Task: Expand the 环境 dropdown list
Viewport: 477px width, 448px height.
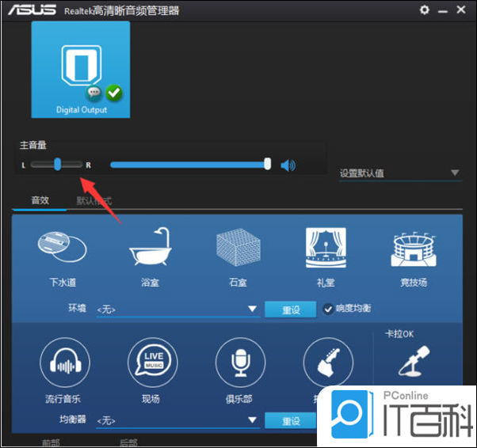Action: coord(178,309)
